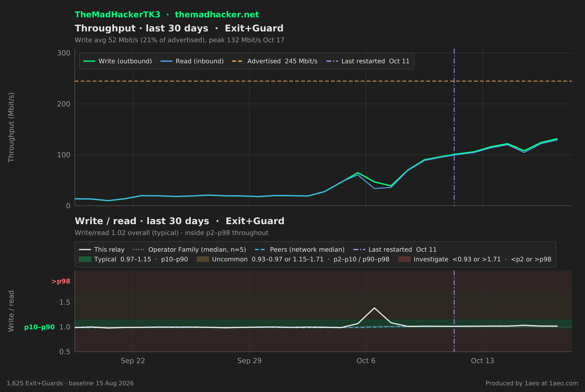Select the Peers (network median) legend entry
Screen dimensions: 585x392
coord(300,250)
